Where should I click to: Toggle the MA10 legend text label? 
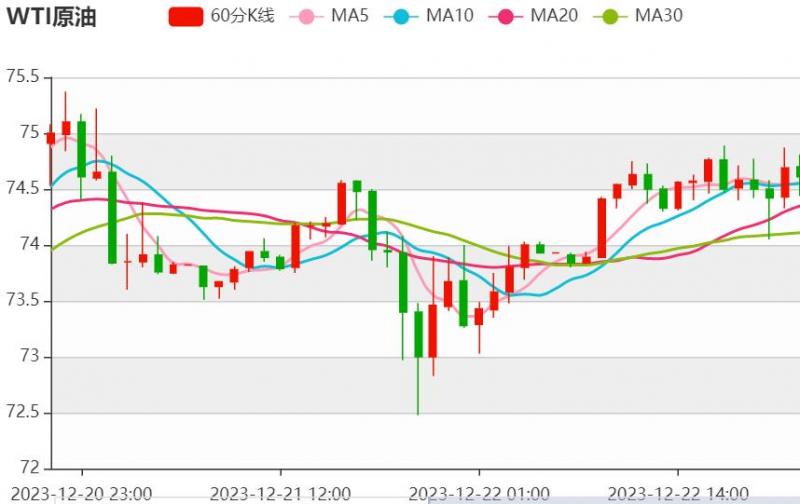[x=451, y=16]
